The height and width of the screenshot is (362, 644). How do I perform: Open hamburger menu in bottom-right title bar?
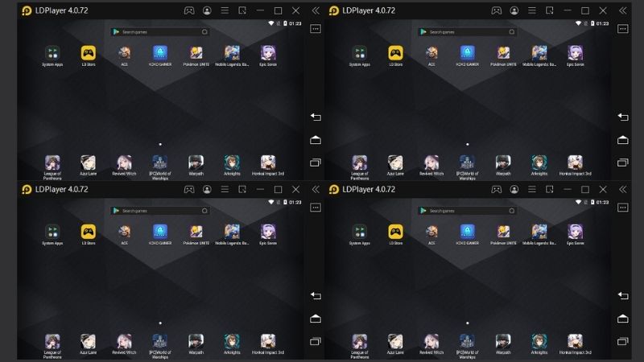click(532, 189)
